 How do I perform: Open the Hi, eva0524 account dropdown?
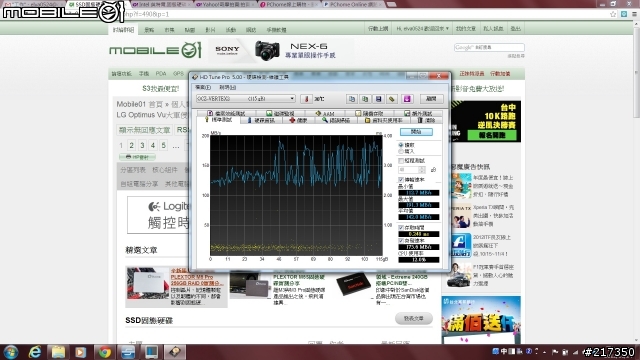[422, 29]
